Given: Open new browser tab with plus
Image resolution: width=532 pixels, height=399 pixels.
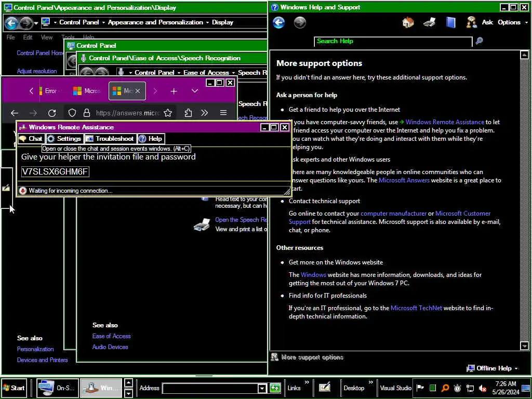Looking at the screenshot, I should 174,91.
